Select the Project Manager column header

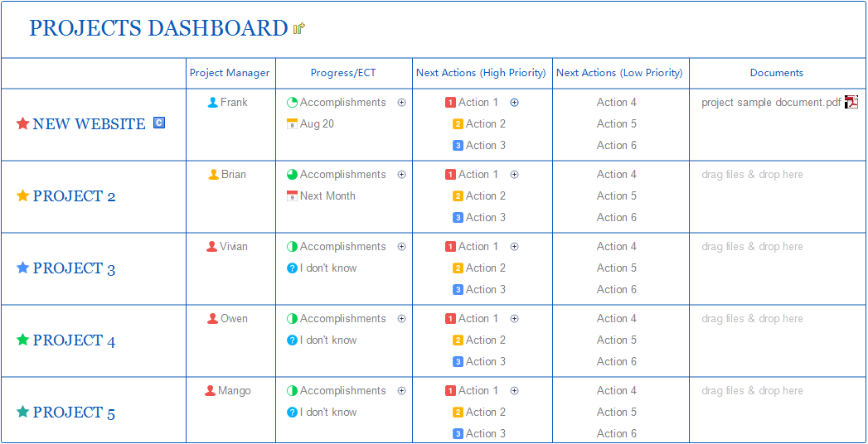coord(230,73)
